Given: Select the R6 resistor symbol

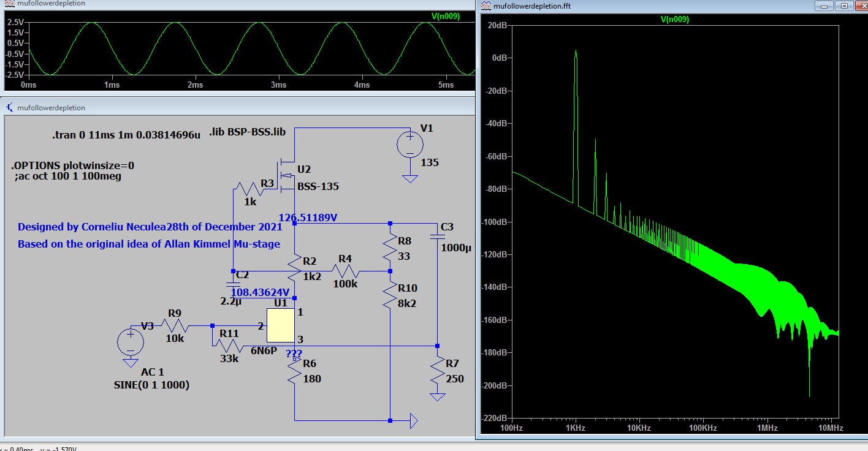Looking at the screenshot, I should pos(294,370).
